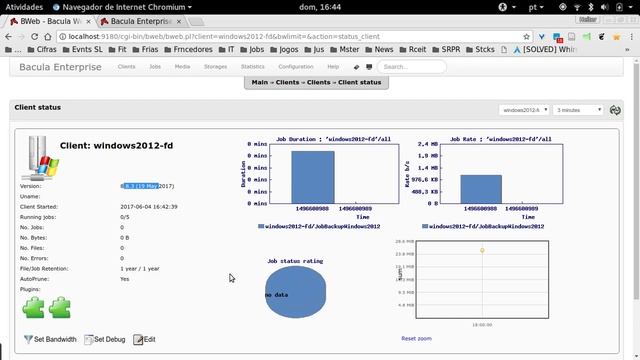Click the Edit button
640x360 pixels.
(144, 339)
